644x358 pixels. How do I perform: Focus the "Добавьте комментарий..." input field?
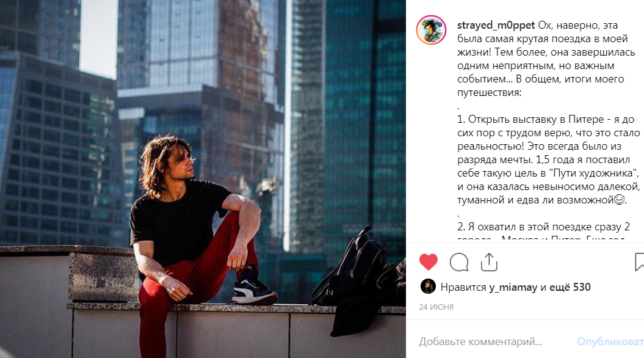pyautogui.click(x=480, y=342)
